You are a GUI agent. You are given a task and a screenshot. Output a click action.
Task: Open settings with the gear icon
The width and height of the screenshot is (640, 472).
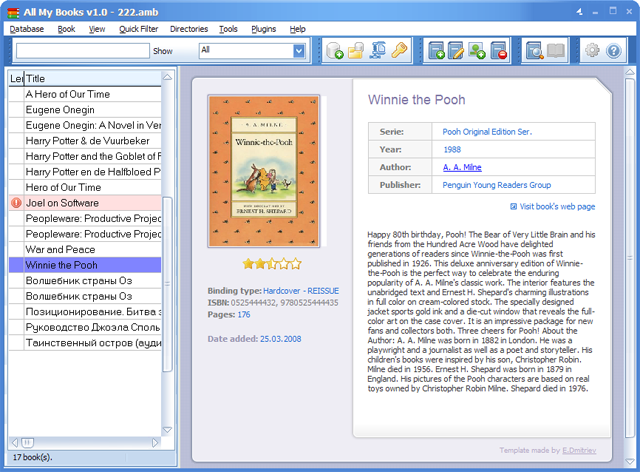(x=592, y=50)
